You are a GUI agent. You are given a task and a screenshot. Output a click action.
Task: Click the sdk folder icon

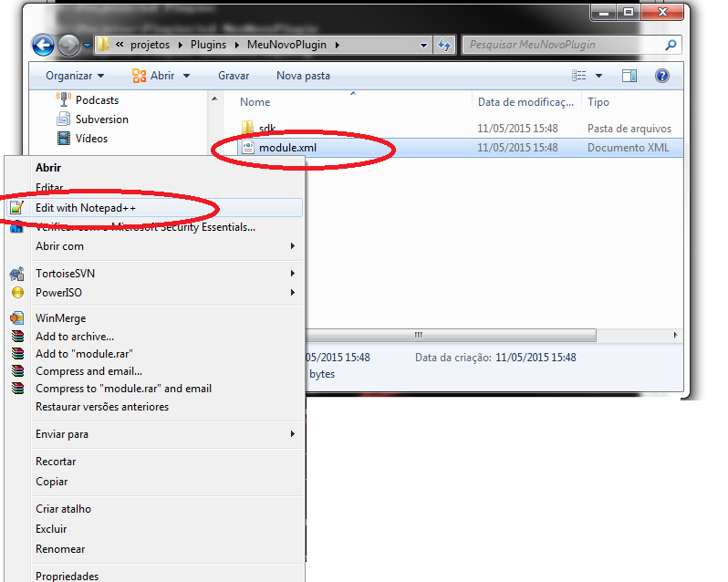[x=248, y=129]
